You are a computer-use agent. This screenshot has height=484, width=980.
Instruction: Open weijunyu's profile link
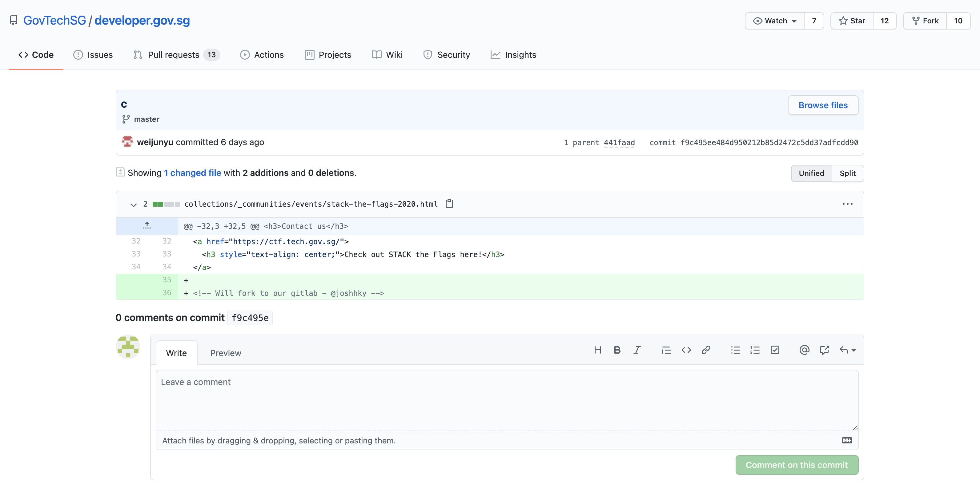(x=155, y=142)
